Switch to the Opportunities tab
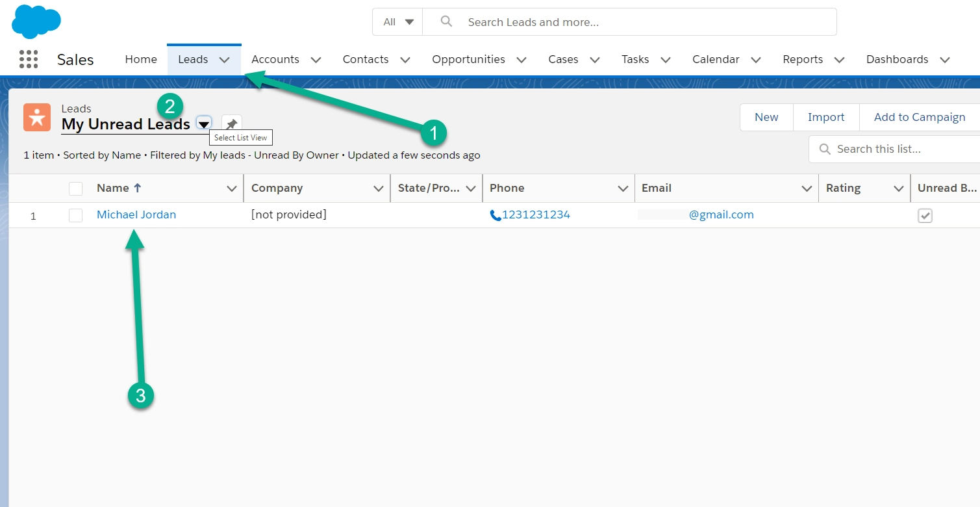 tap(468, 59)
